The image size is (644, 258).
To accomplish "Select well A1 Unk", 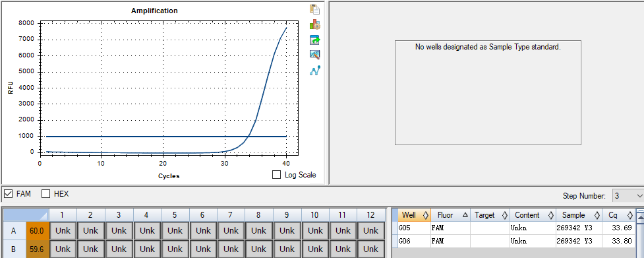I will click(63, 231).
